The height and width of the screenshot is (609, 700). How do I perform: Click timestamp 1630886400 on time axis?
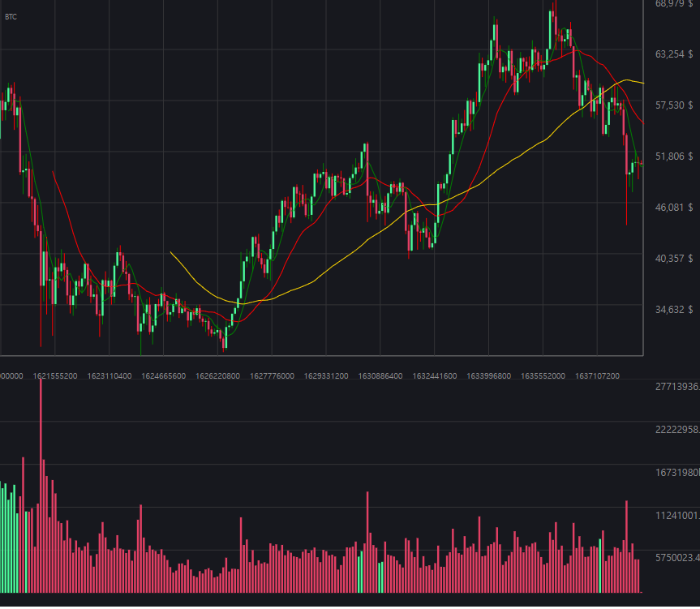pos(380,376)
